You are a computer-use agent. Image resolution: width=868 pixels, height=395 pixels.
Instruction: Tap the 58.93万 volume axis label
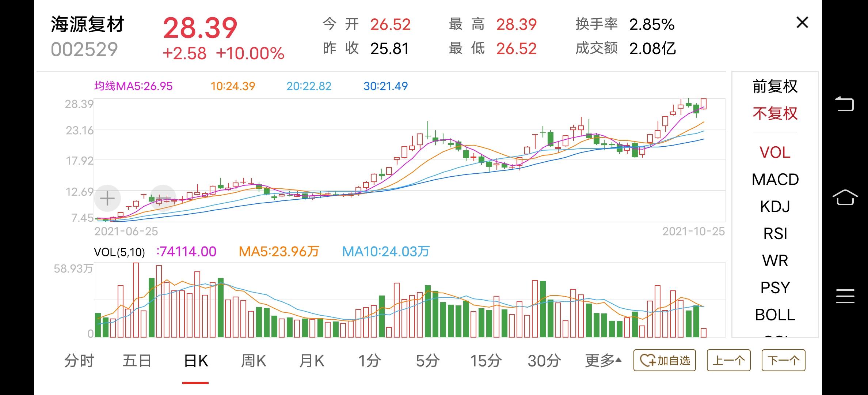[73, 269]
